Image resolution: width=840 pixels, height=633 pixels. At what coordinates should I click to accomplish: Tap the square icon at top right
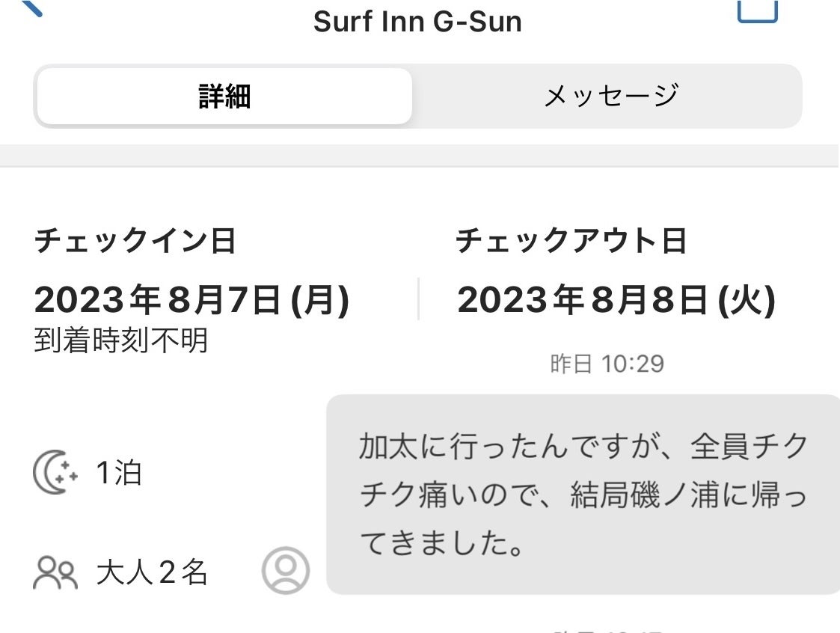758,10
